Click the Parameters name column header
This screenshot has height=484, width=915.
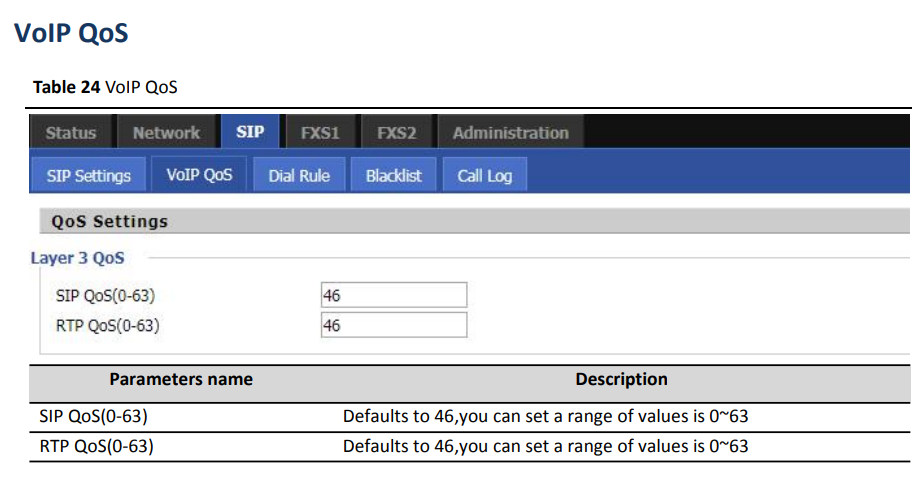coord(181,379)
